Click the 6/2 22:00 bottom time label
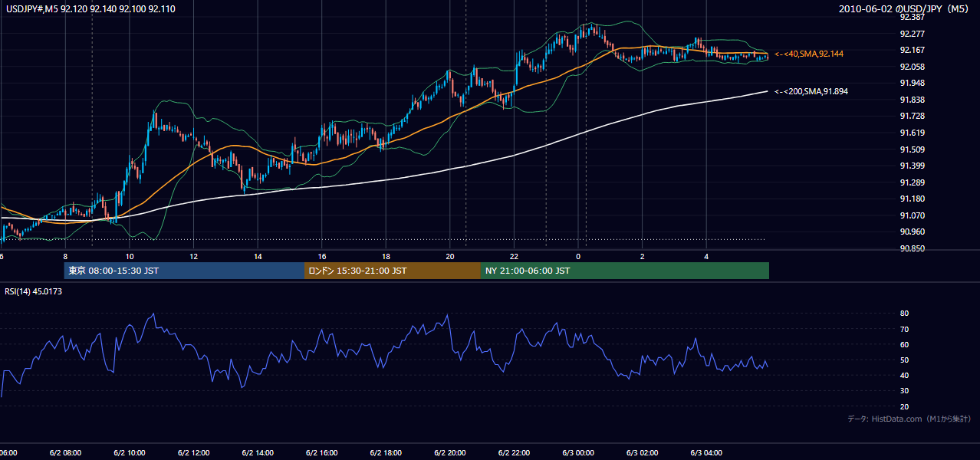The image size is (980, 460). pos(514,453)
